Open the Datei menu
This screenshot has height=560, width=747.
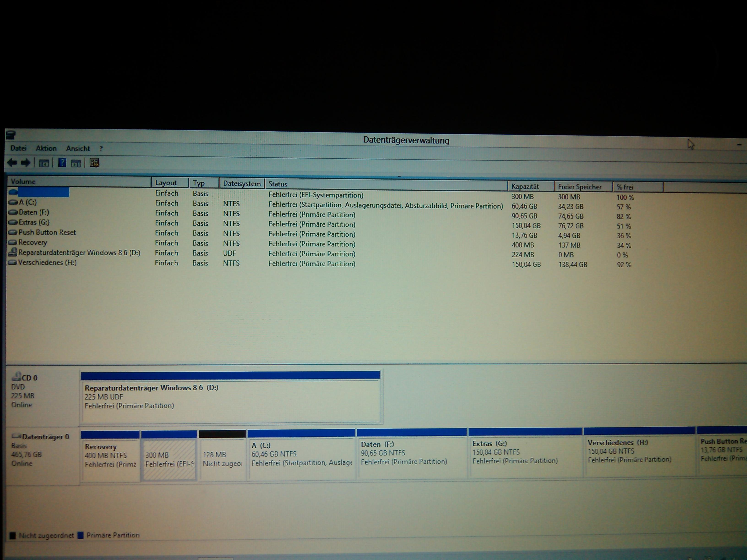click(x=18, y=148)
